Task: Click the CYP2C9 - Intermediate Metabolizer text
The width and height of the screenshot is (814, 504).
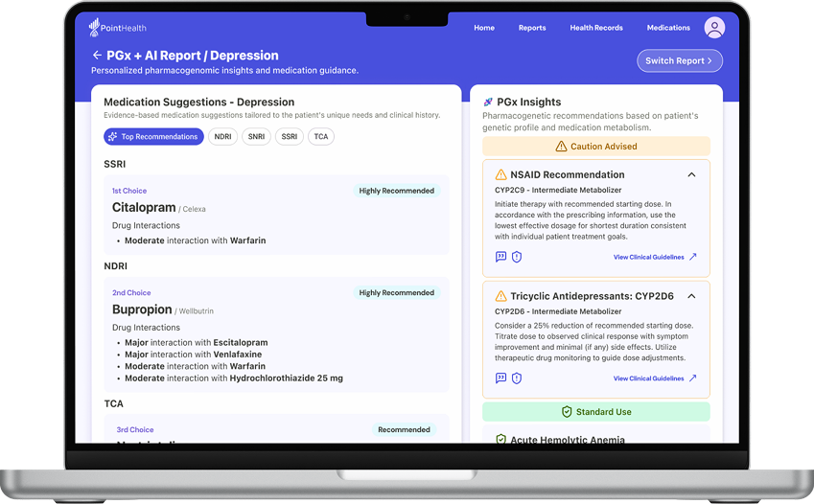Action: tap(558, 190)
